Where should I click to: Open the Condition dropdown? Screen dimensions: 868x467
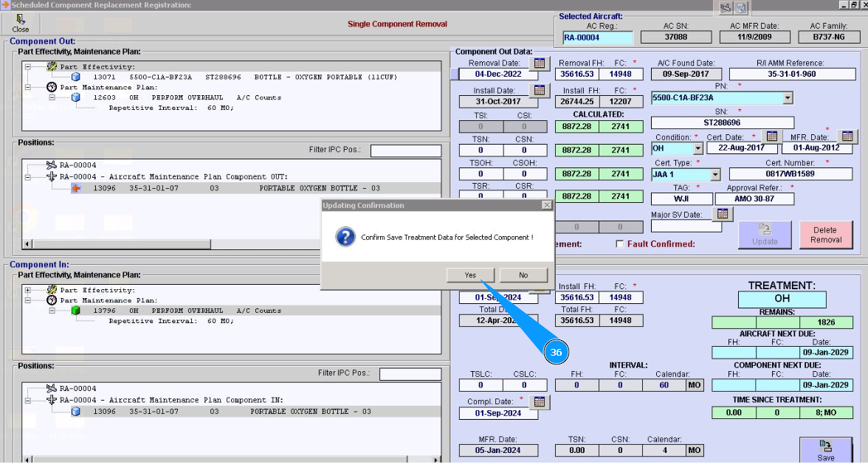[697, 148]
